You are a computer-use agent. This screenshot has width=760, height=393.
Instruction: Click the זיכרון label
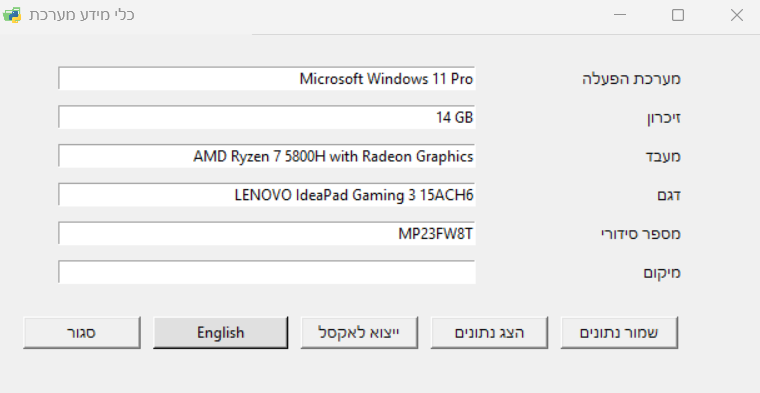pos(664,118)
